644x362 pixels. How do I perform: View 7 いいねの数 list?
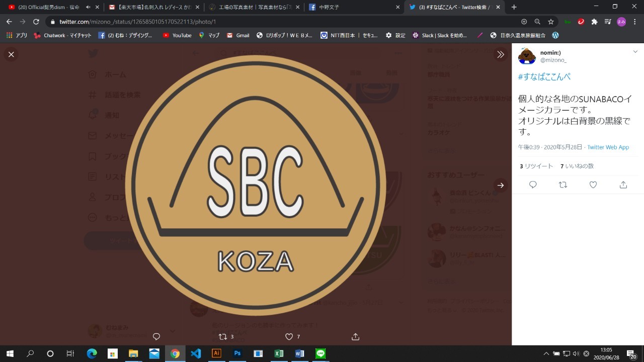[x=577, y=166]
